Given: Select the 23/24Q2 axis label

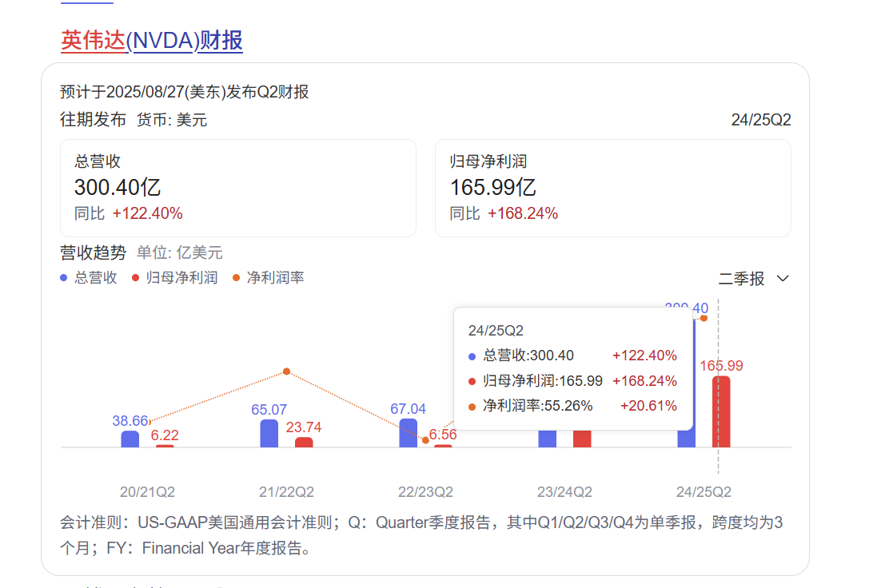Looking at the screenshot, I should click(564, 491).
